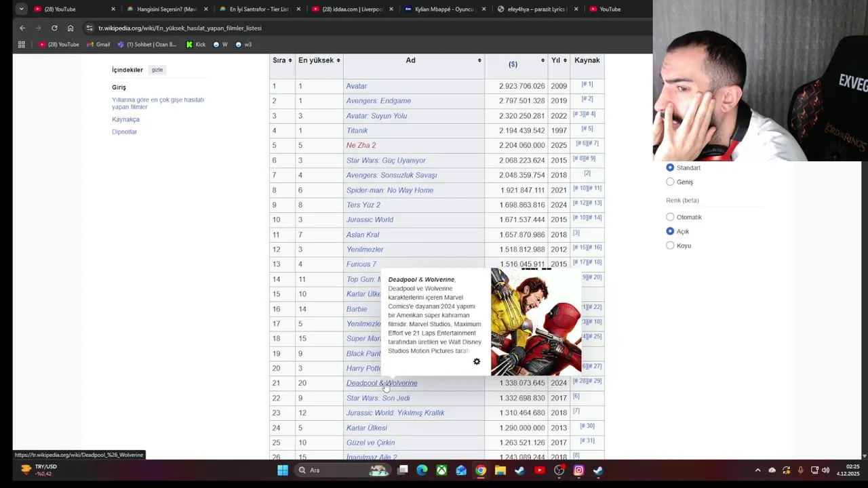The height and width of the screenshot is (488, 868).
Task: Click the microphone icon in system tray
Action: pos(801,470)
